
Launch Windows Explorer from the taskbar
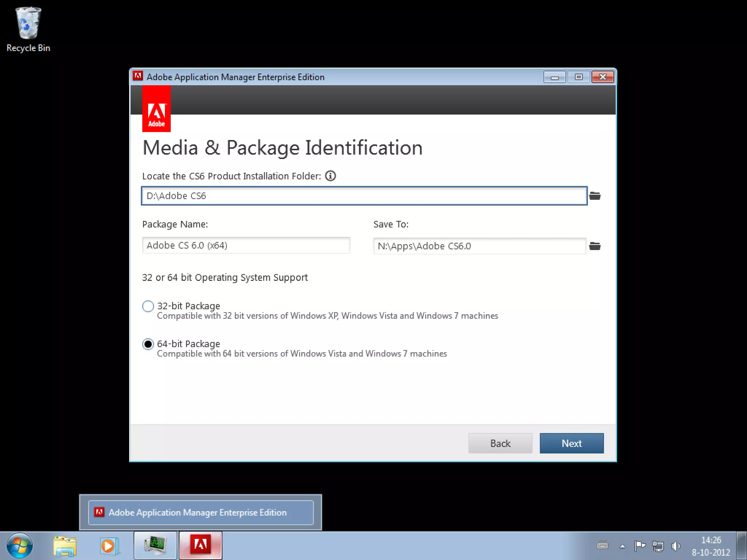(x=65, y=546)
